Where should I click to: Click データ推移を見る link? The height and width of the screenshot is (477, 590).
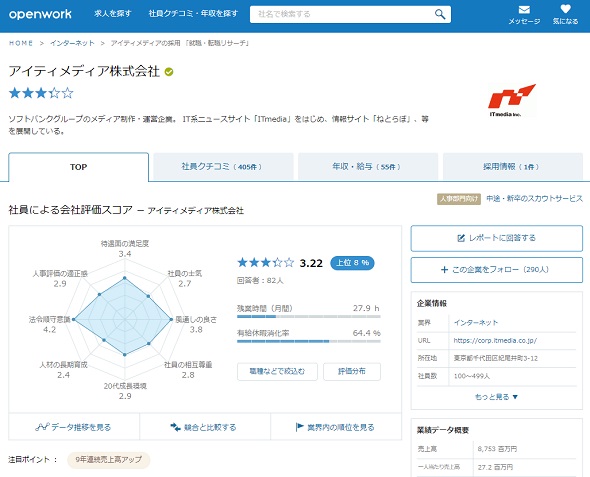click(x=74, y=427)
